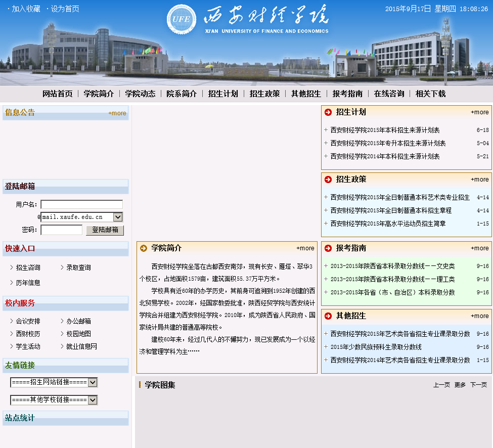Image resolution: width=493 pixels, height=448 pixels.
Task: Click 下一页 in 学院图集 gallery
Action: [x=478, y=385]
